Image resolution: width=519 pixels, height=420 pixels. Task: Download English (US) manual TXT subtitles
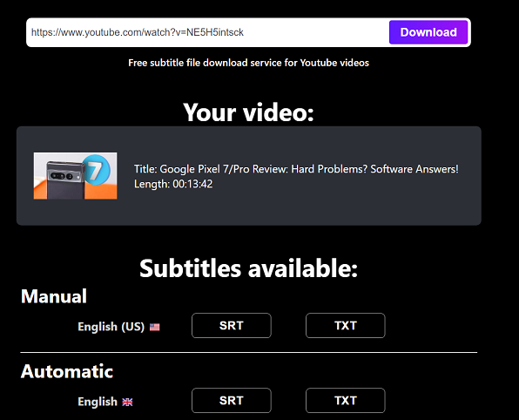(345, 326)
